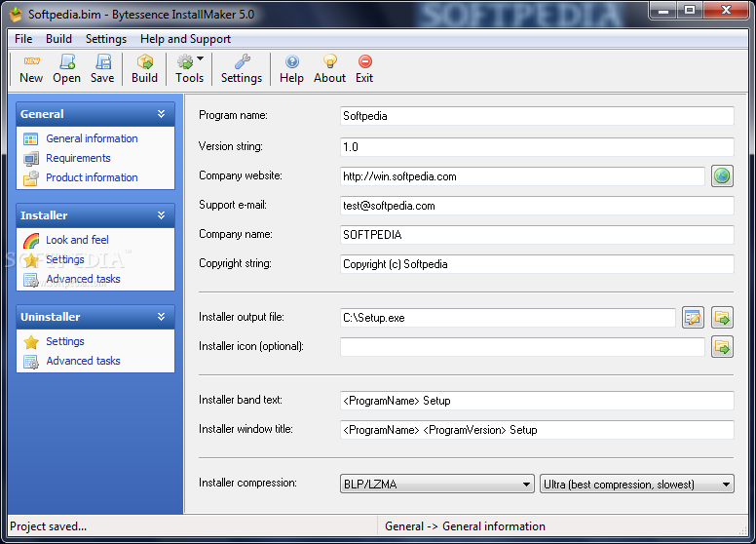
Task: Open the Settings menu in the menu bar
Action: [x=106, y=39]
